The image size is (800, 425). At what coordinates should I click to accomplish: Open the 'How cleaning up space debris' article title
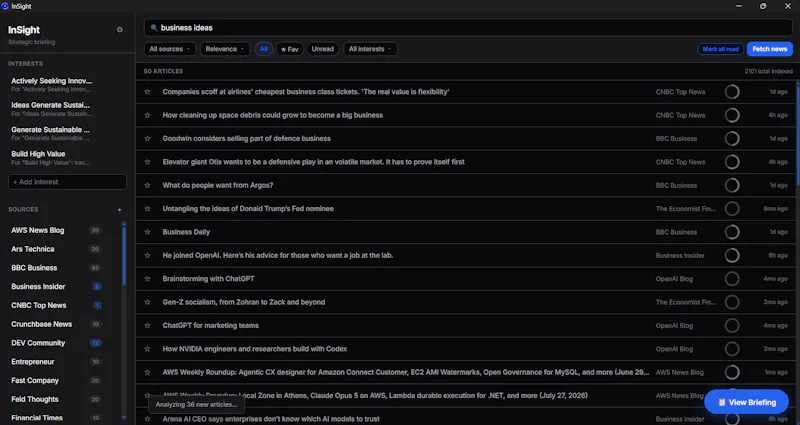pyautogui.click(x=272, y=115)
